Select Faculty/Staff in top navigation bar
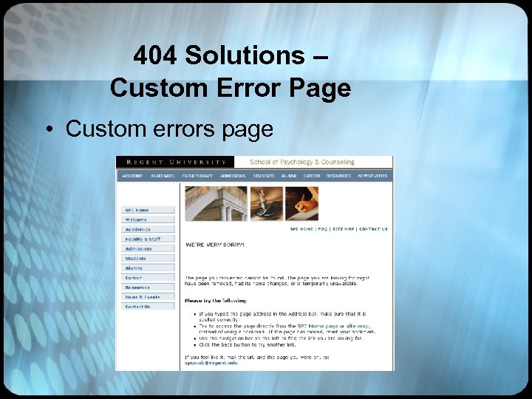The image size is (532, 399). pyautogui.click(x=197, y=176)
